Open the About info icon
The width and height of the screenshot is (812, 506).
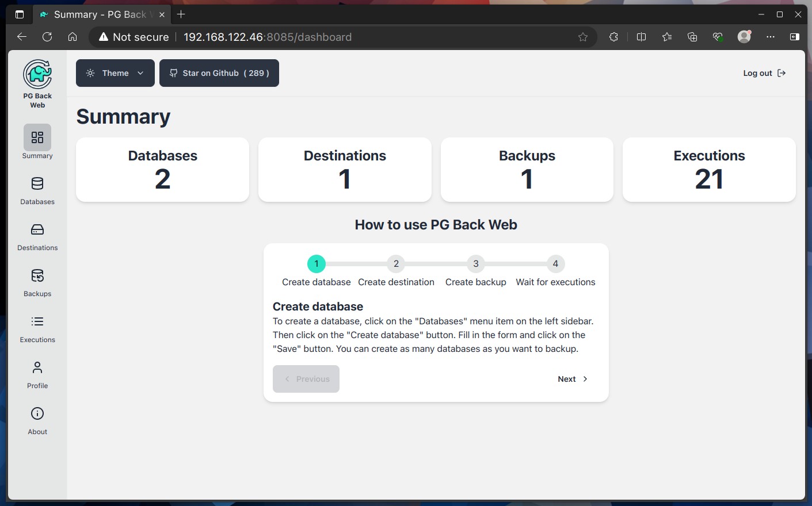tap(37, 413)
